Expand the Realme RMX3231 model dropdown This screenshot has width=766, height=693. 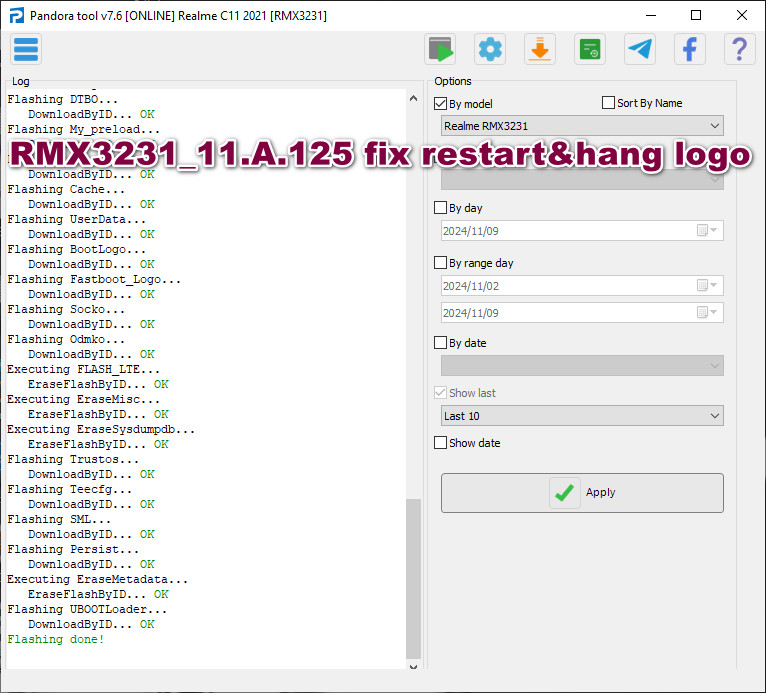582,126
